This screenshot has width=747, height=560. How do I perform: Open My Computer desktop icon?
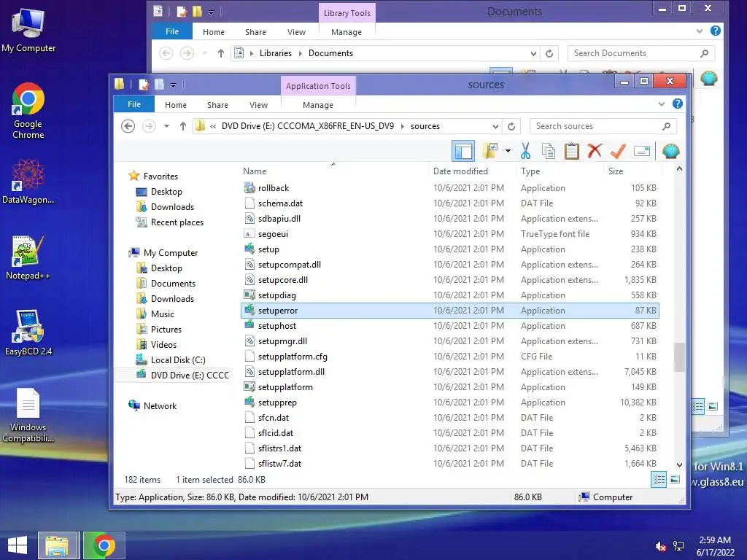pyautogui.click(x=28, y=31)
